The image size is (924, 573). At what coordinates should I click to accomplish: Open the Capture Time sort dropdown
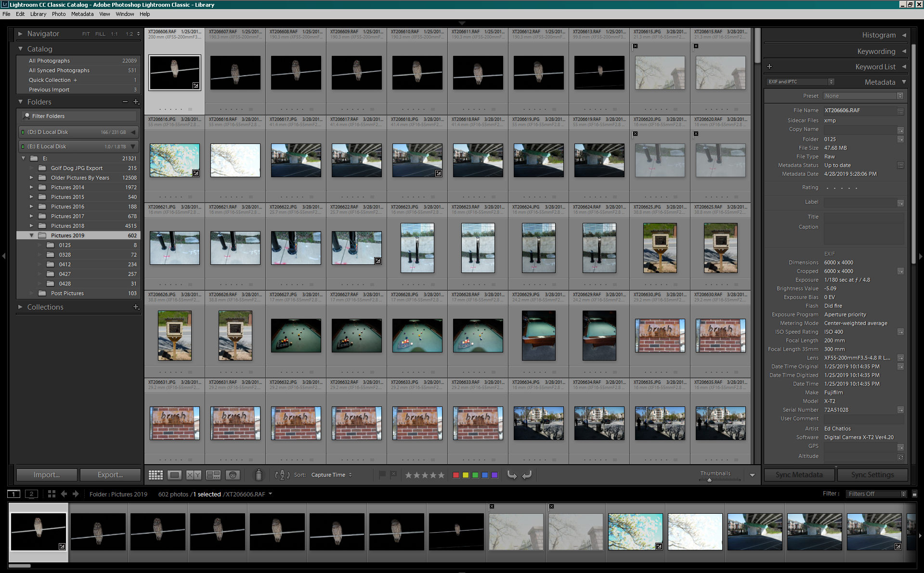(331, 475)
